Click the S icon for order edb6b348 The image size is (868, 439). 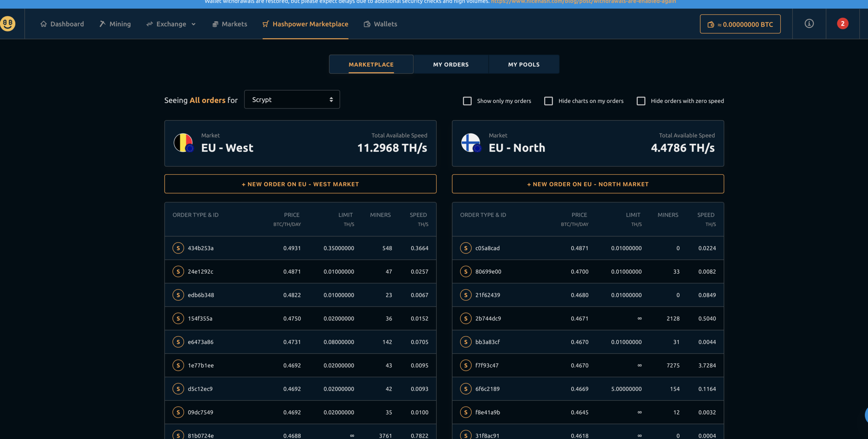coord(178,295)
